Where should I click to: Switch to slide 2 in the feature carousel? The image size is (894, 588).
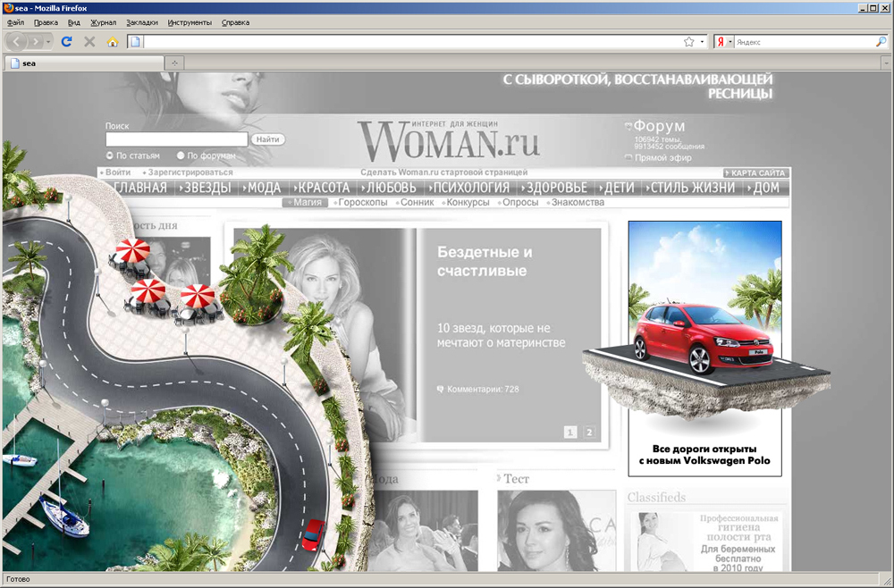(589, 432)
